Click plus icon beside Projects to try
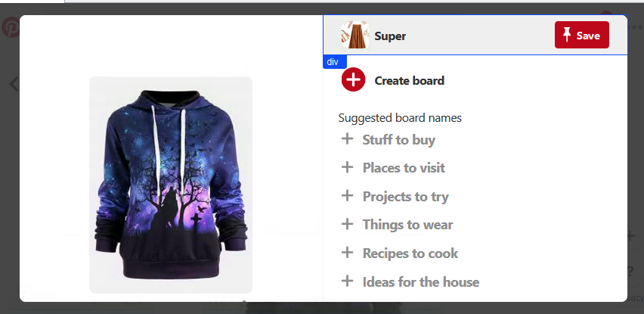The width and height of the screenshot is (644, 314). (348, 196)
